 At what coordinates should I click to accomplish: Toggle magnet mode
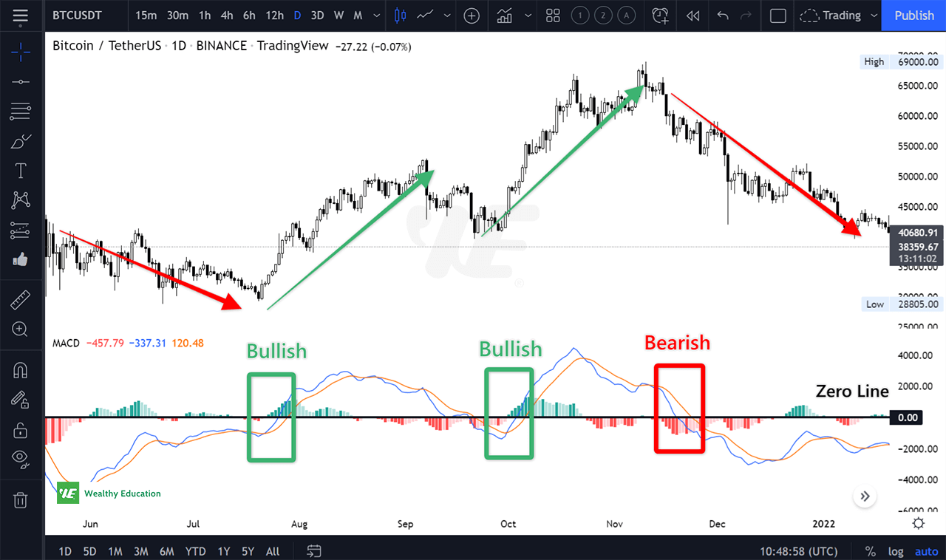[x=21, y=369]
